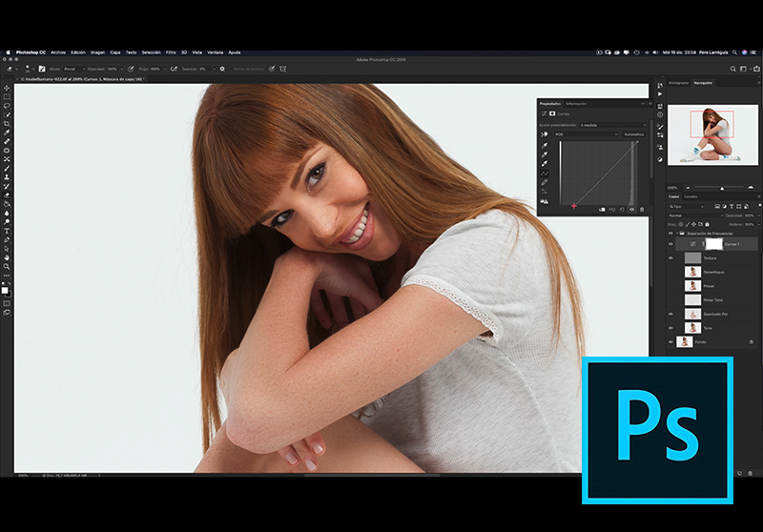
Task: Open the 'A medida' preset dropdown
Action: click(x=613, y=125)
